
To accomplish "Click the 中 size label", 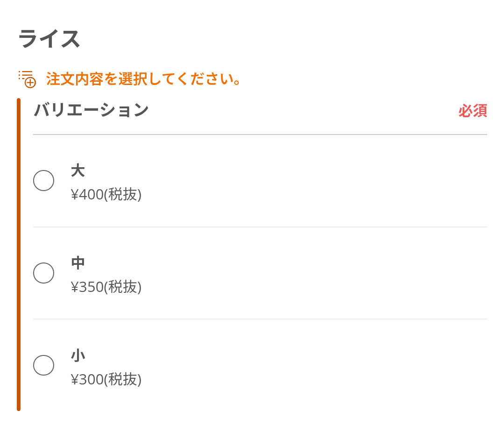I will point(78,263).
